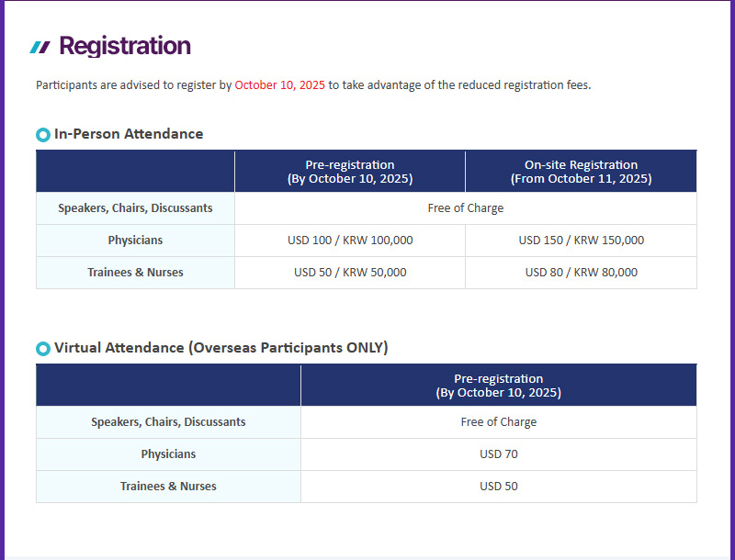Click the teal circle bullet next to In-Person Attendance
The image size is (735, 560).
(x=43, y=135)
